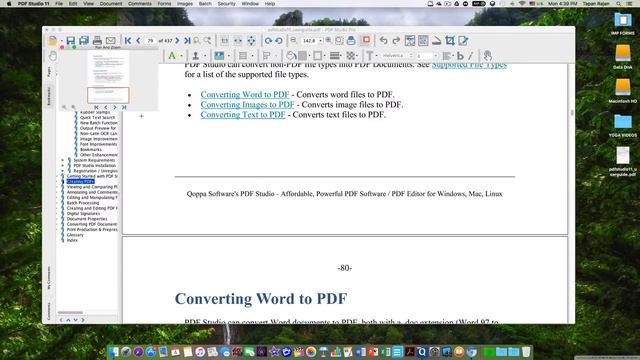Jump to the last page in the main toolbar

coord(187,40)
